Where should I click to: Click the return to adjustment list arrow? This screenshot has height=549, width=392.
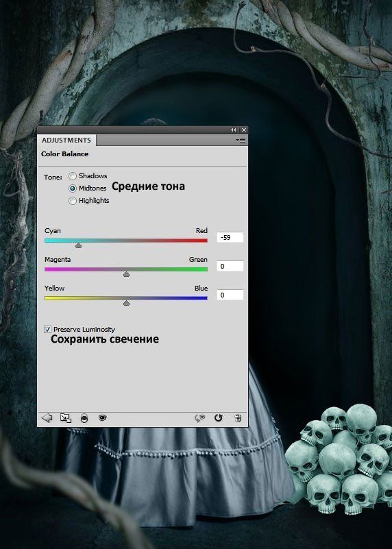[47, 417]
